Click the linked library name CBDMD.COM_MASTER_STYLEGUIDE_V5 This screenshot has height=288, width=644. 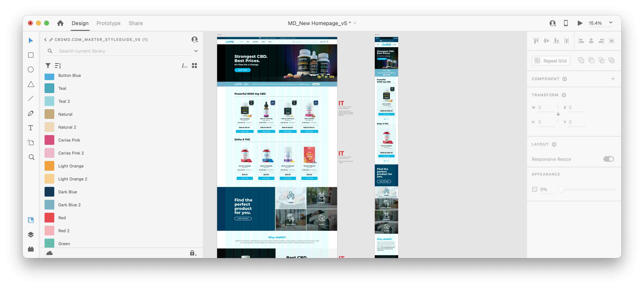[101, 39]
